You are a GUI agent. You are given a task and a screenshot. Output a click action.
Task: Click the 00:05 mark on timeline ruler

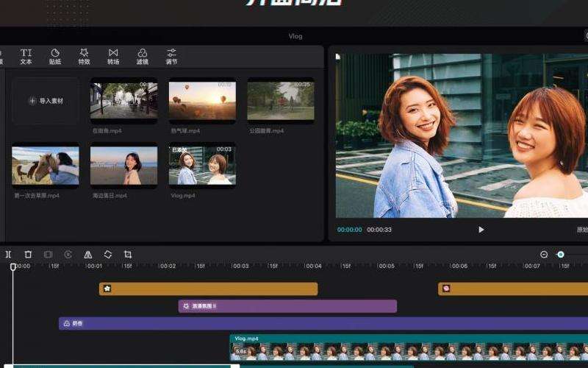point(387,266)
